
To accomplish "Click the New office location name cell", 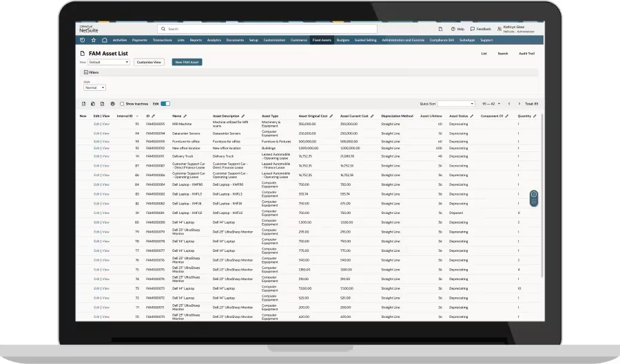I will coord(186,149).
